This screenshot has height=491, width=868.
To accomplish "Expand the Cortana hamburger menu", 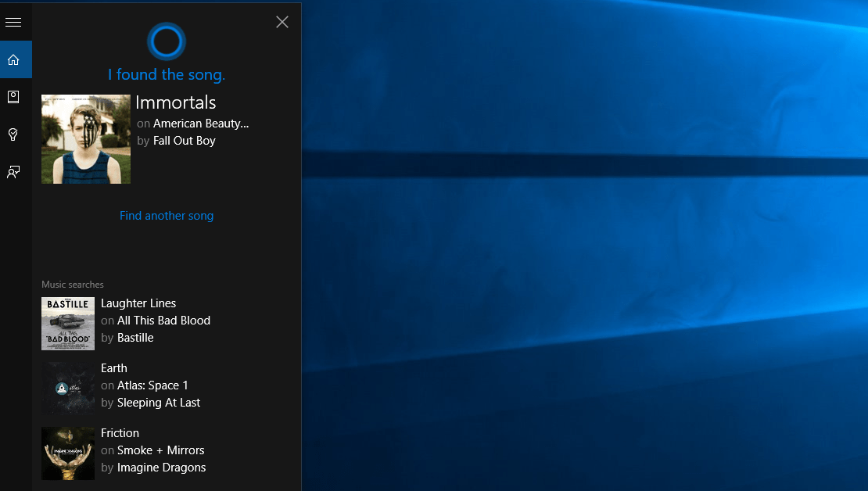I will pyautogui.click(x=13, y=22).
